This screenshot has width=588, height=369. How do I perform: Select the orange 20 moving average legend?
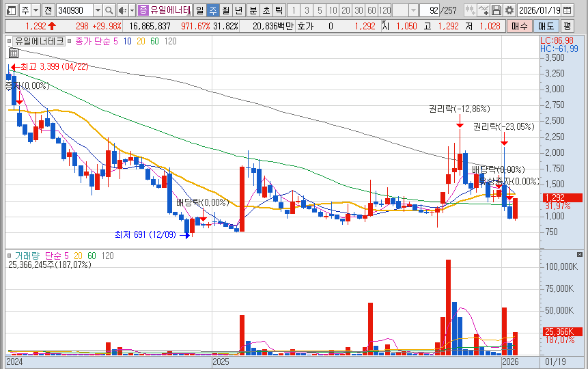141,41
